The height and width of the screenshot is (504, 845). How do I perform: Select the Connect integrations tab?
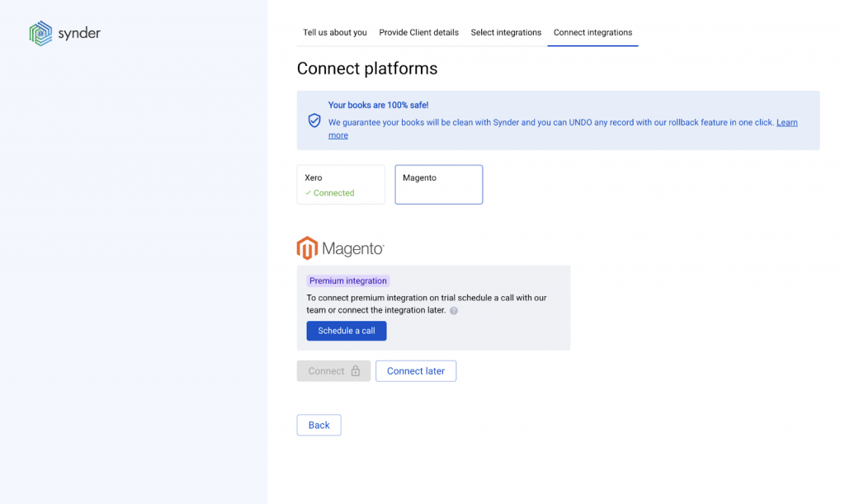pyautogui.click(x=592, y=32)
